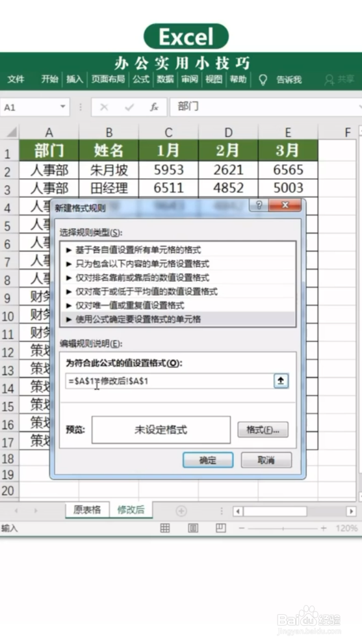The width and height of the screenshot is (362, 644).
Task: Click the formula bar showing 部门
Action: click(x=265, y=107)
